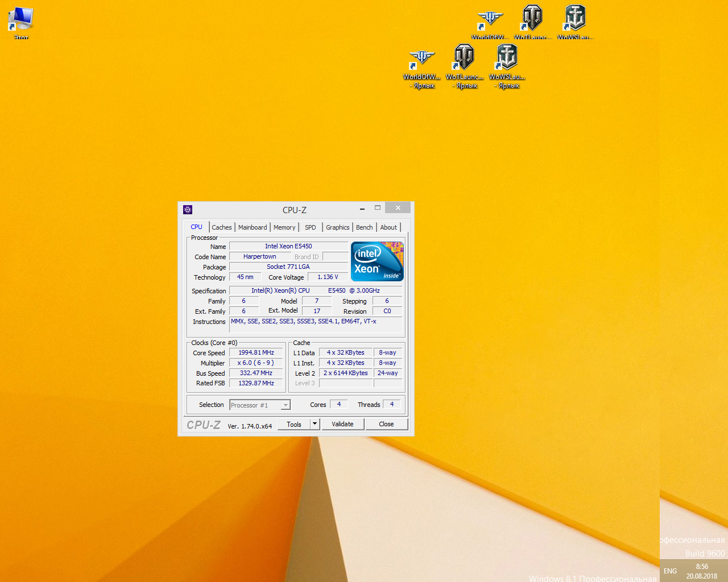Select the WoWSLau... desktop icon without 'Ярлык' label

point(575,22)
